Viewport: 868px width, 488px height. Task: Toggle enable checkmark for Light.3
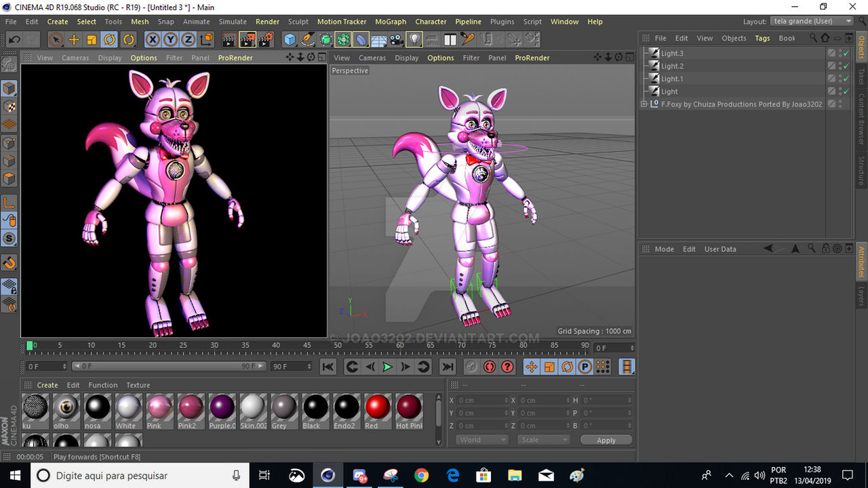click(x=846, y=54)
